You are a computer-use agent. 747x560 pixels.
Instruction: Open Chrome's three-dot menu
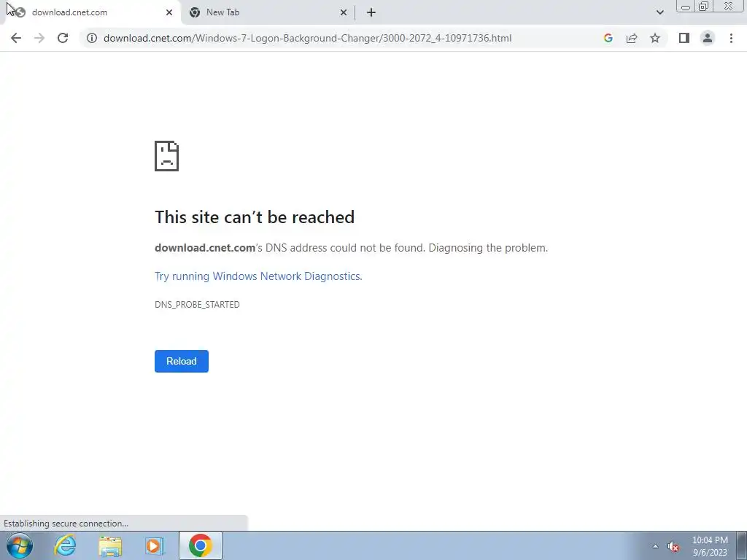[x=731, y=38]
